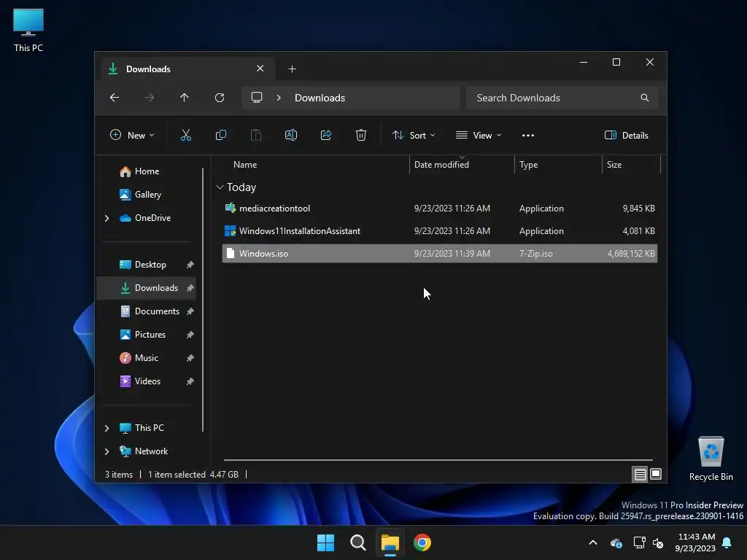Launch Google Chrome from taskbar

pos(422,542)
